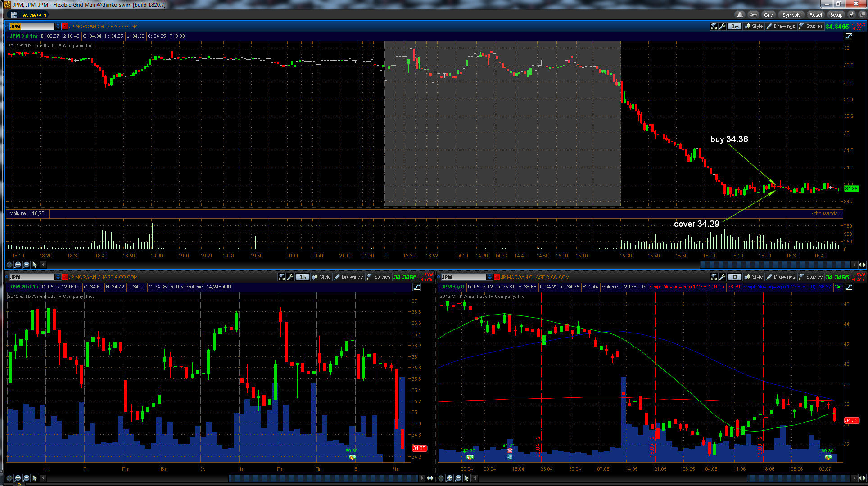The height and width of the screenshot is (486, 868).
Task: Zoom in on bottom-left hourly chart
Action: (18, 478)
